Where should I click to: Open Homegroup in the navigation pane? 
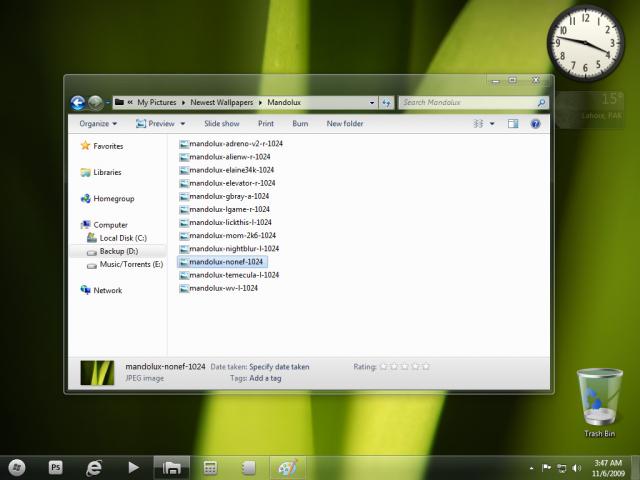click(108, 199)
